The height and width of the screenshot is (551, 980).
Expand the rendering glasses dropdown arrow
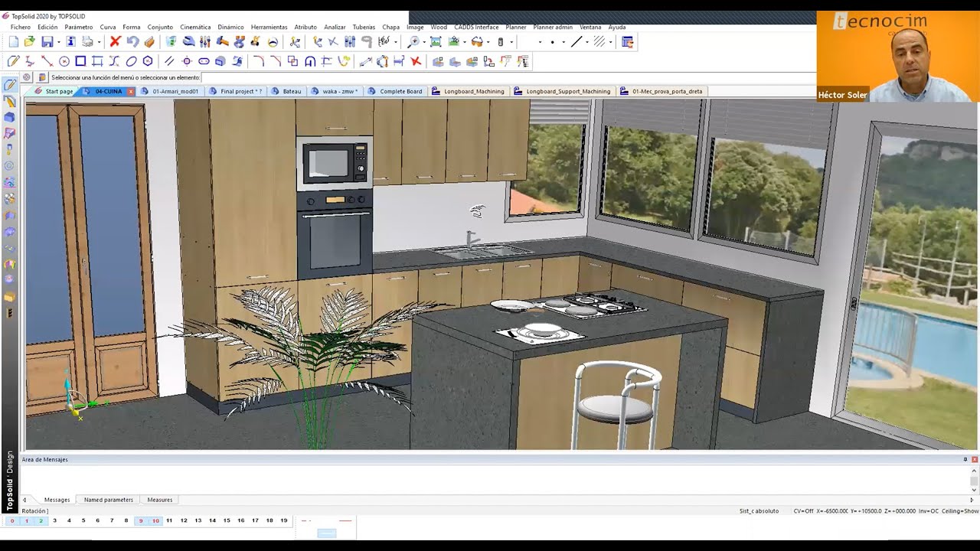pyautogui.click(x=488, y=42)
